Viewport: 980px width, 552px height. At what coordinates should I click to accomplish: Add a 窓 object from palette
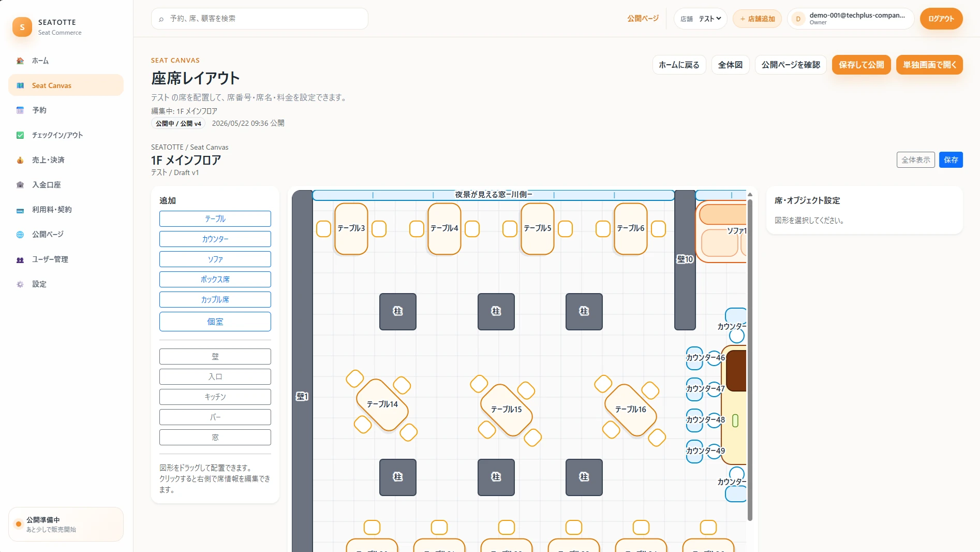[215, 438]
